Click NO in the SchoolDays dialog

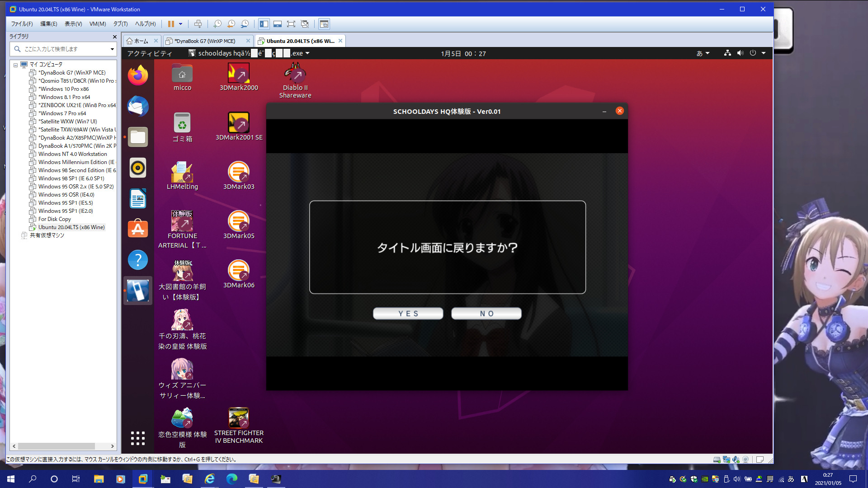point(486,314)
